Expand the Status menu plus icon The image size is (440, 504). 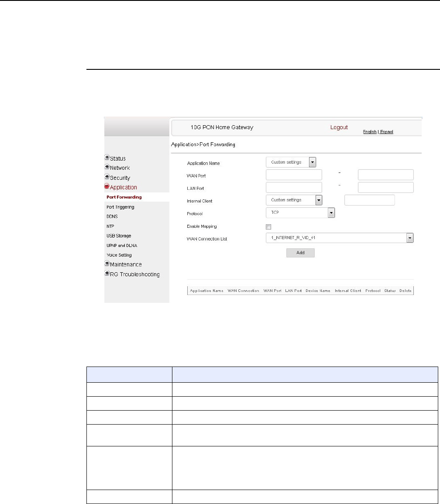[107, 158]
